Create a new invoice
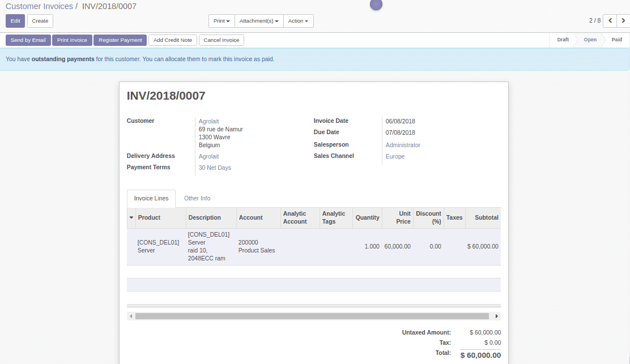 pyautogui.click(x=40, y=20)
